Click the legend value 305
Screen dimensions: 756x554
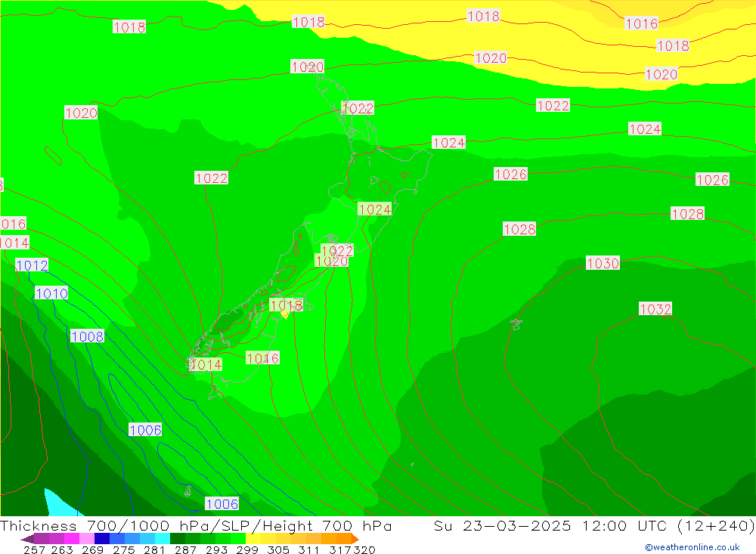click(278, 549)
